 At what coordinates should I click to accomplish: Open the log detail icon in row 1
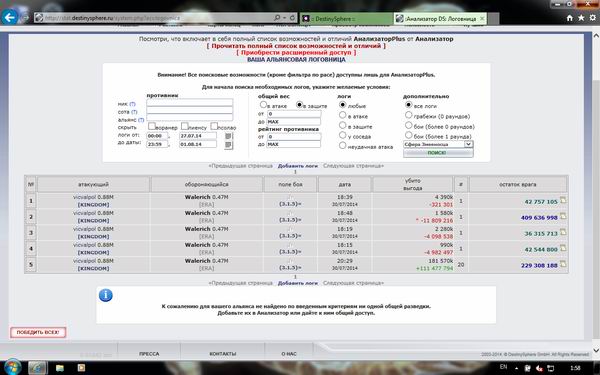coord(563,200)
